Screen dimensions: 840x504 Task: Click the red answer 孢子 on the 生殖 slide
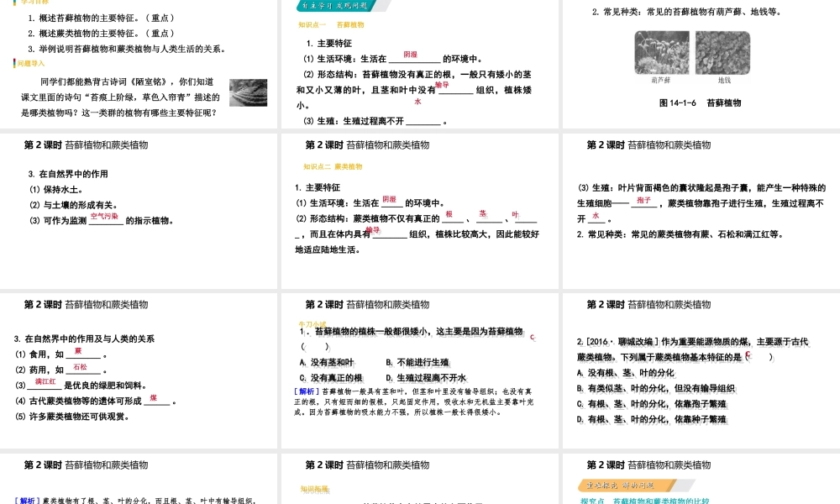(643, 200)
